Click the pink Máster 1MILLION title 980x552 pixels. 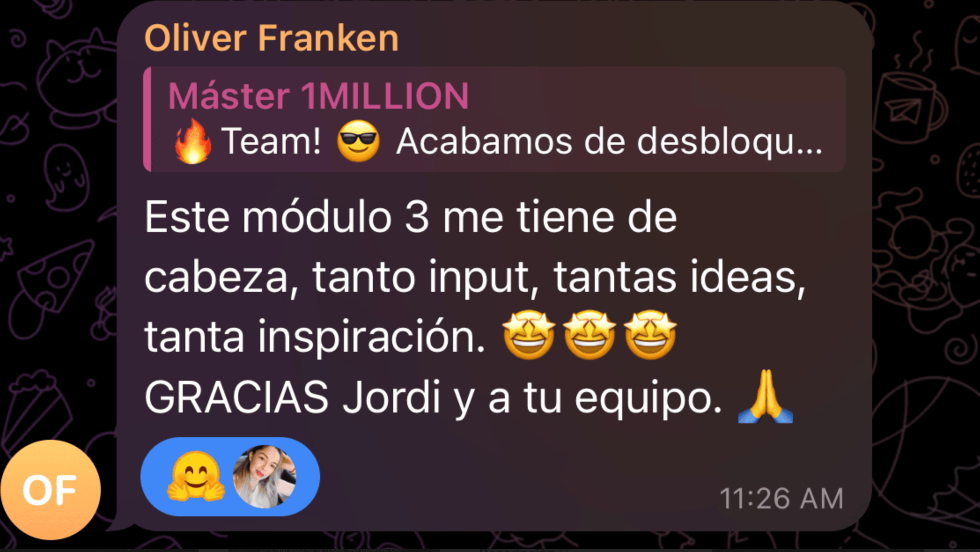[x=318, y=96]
